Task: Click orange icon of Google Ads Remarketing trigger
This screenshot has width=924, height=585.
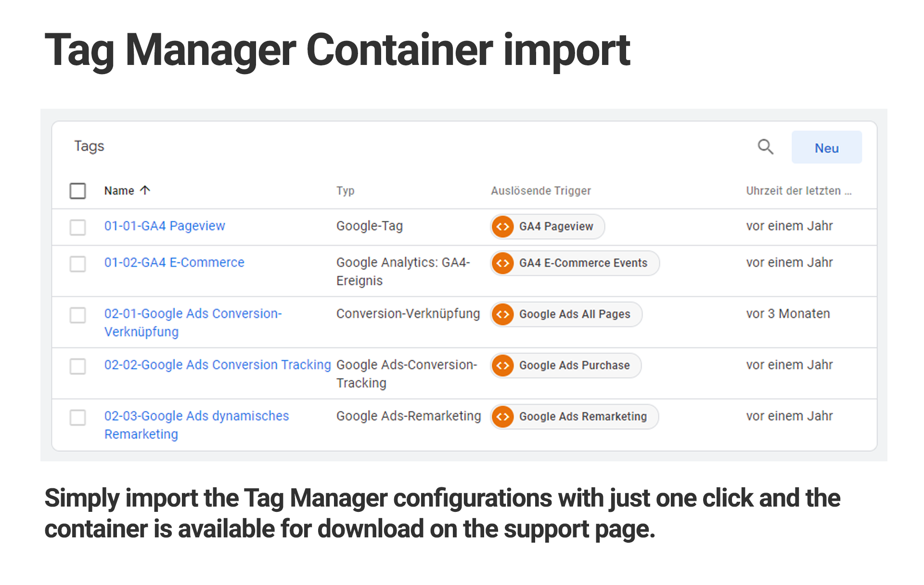Action: pyautogui.click(x=503, y=417)
